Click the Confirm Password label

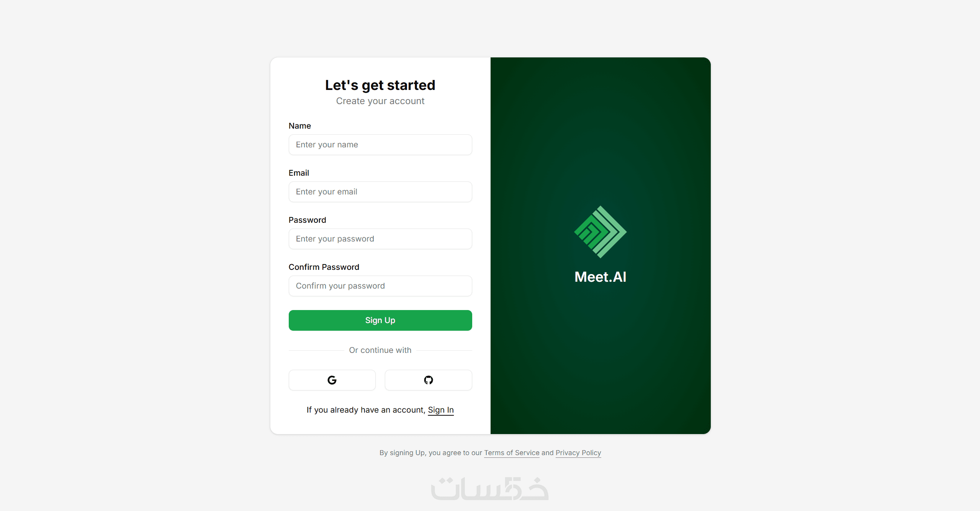[x=324, y=267]
